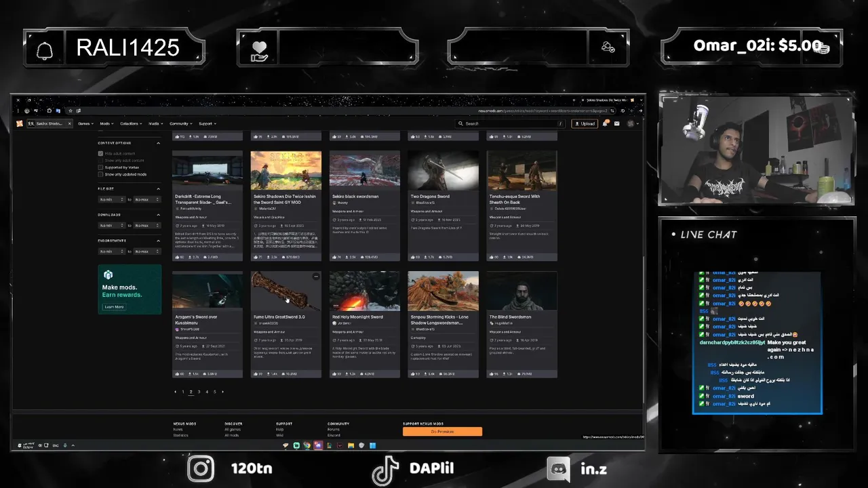Open Red Holy Moonlight Sword mod title

[x=357, y=317]
